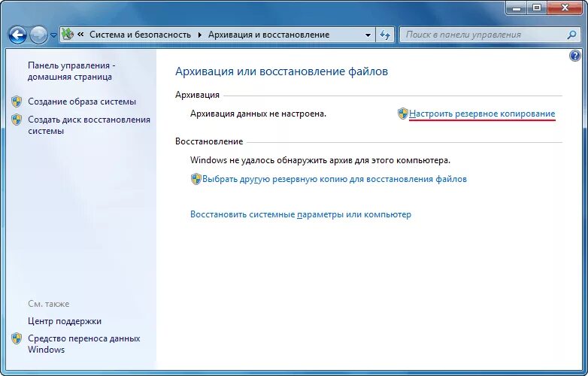This screenshot has width=588, height=376.
Task: Open 'Создать диск восстановления системы' link
Action: coord(89,126)
